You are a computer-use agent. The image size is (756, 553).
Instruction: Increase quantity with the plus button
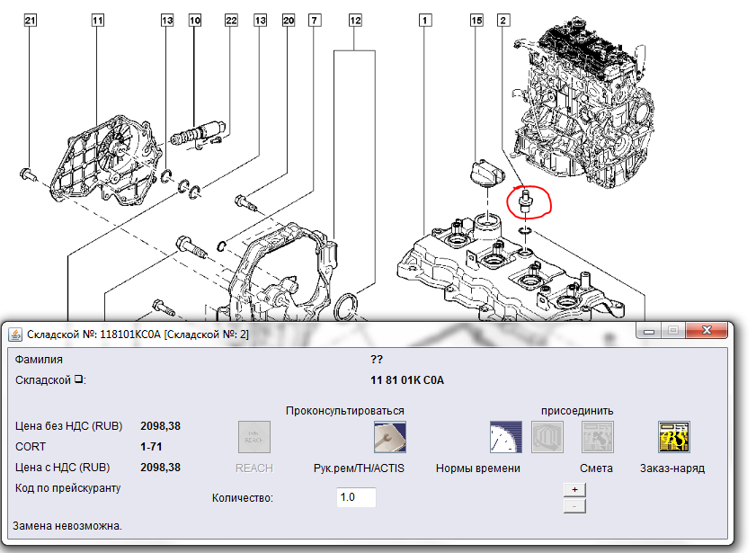point(574,489)
